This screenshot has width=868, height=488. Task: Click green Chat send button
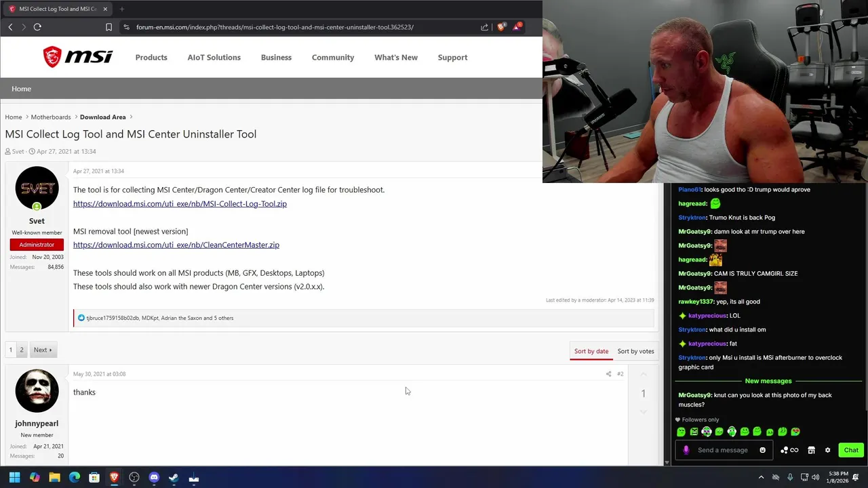point(851,450)
